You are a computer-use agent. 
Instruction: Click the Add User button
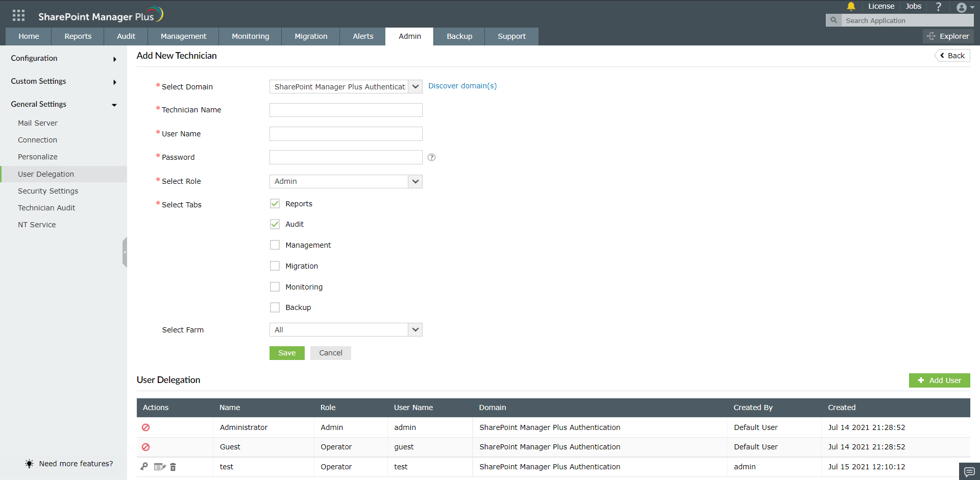939,380
